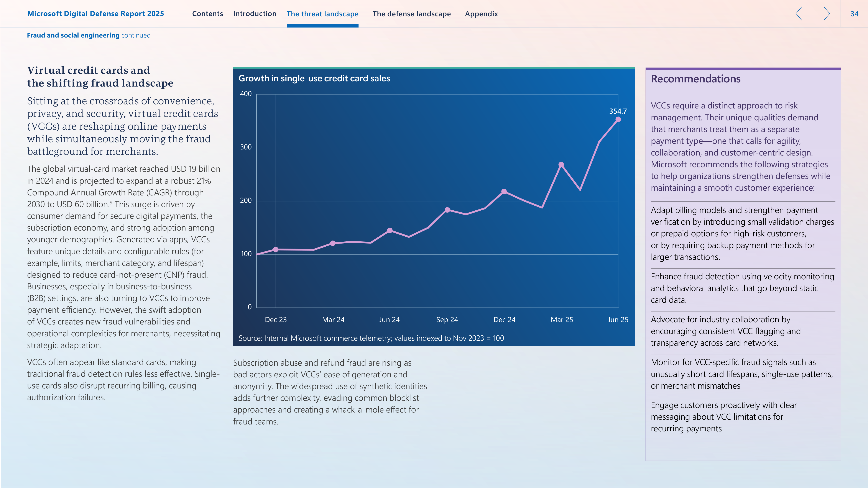Image resolution: width=868 pixels, height=488 pixels.
Task: Click page number 34
Action: point(854,14)
